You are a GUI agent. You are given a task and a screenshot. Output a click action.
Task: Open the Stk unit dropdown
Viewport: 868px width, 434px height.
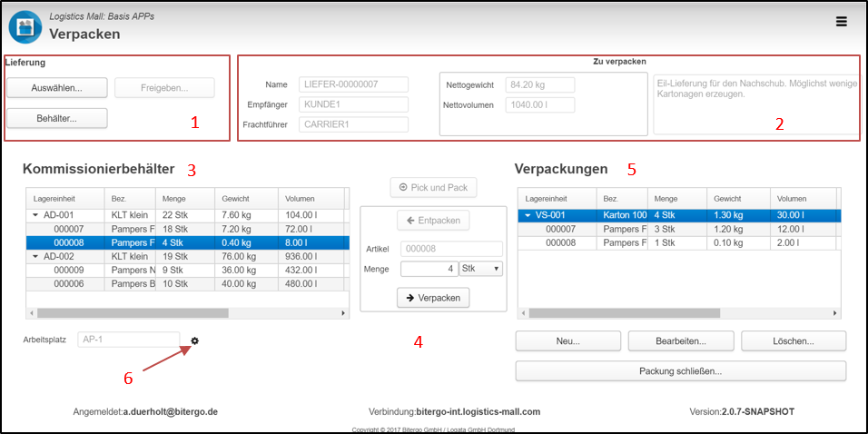[x=481, y=269]
